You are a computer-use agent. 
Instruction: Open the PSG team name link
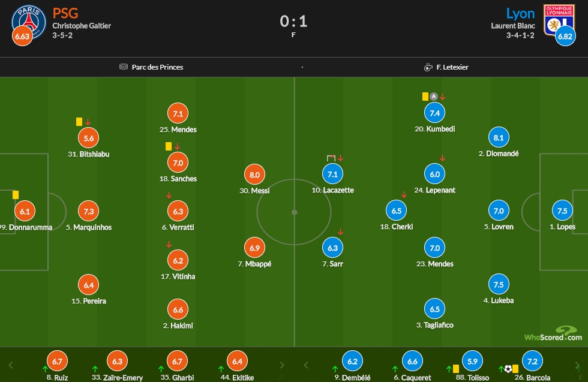pyautogui.click(x=65, y=13)
